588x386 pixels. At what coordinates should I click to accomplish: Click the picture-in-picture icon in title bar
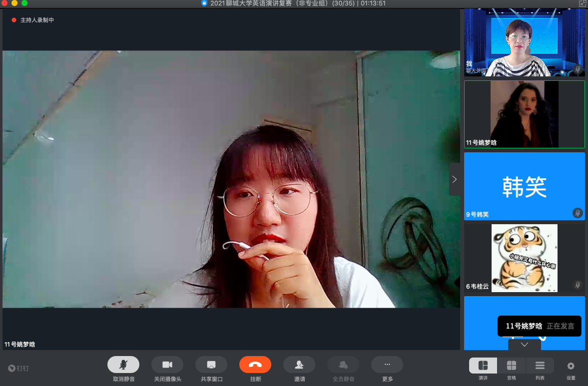(582, 3)
